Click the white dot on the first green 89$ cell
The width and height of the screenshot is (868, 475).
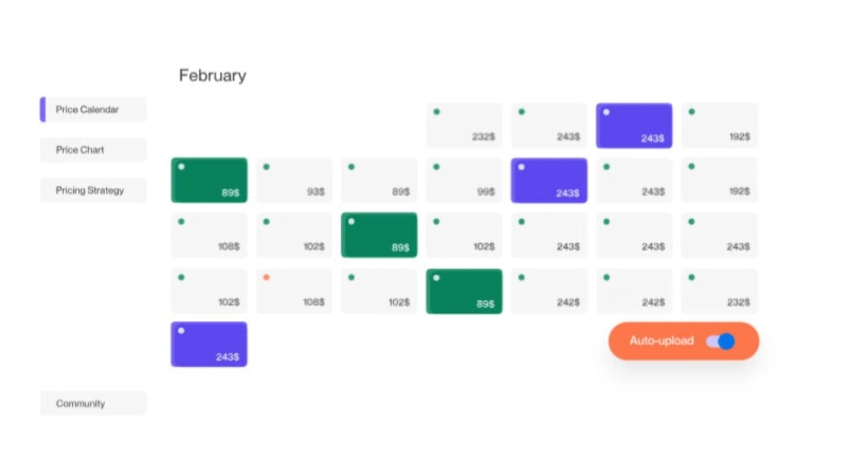point(181,166)
